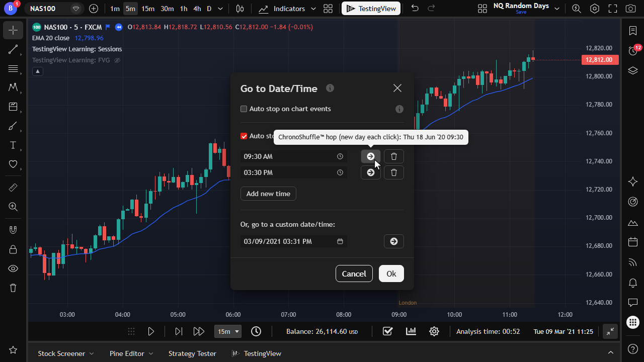This screenshot has width=644, height=362.
Task: Select the text annotation tool
Action: pos(13,145)
